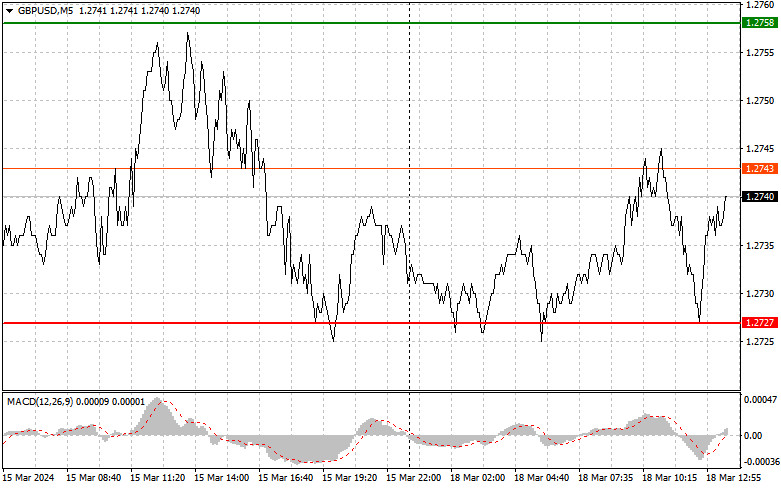Select the 15 Mar 19:20 time label
Viewport: 781px width, 489px height.
tap(349, 478)
